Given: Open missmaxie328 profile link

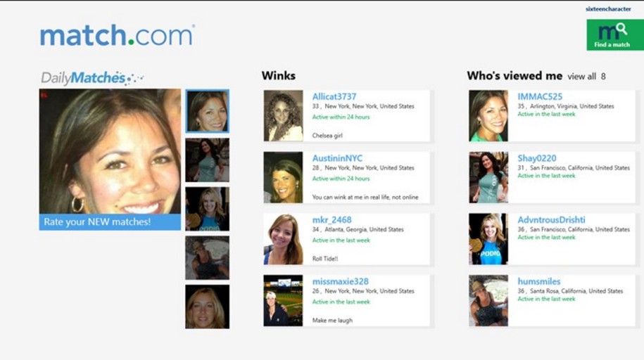Looking at the screenshot, I should [340, 281].
